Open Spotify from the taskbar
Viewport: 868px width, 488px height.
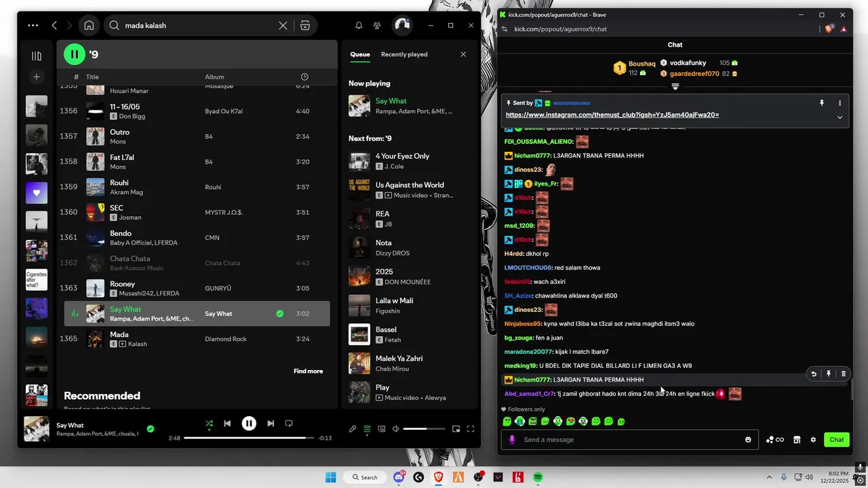click(538, 477)
